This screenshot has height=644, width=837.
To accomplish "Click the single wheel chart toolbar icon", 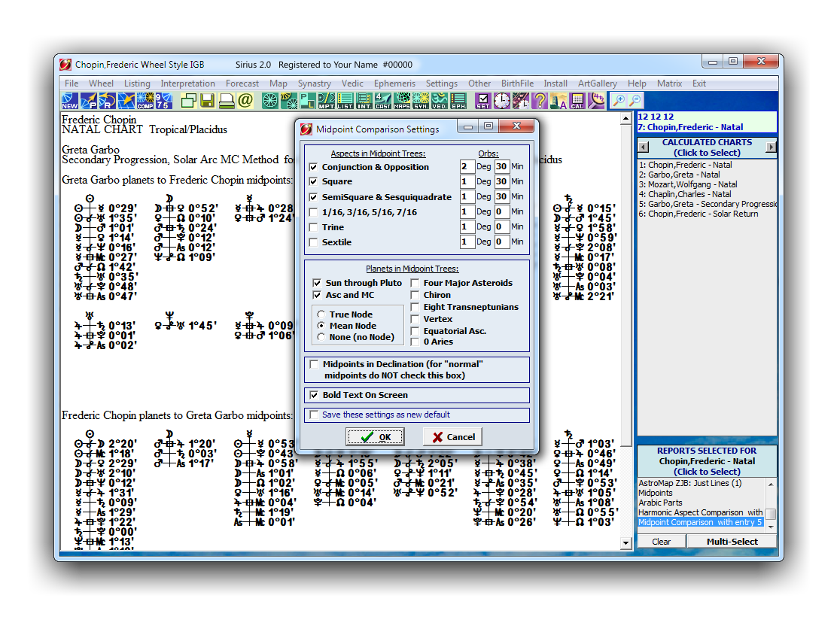I will (270, 101).
